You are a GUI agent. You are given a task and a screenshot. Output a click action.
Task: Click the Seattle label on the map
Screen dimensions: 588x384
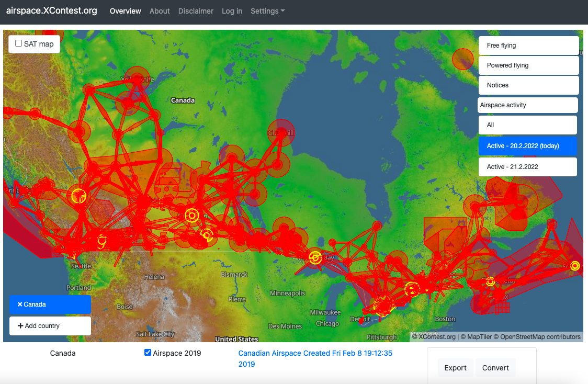81,266
